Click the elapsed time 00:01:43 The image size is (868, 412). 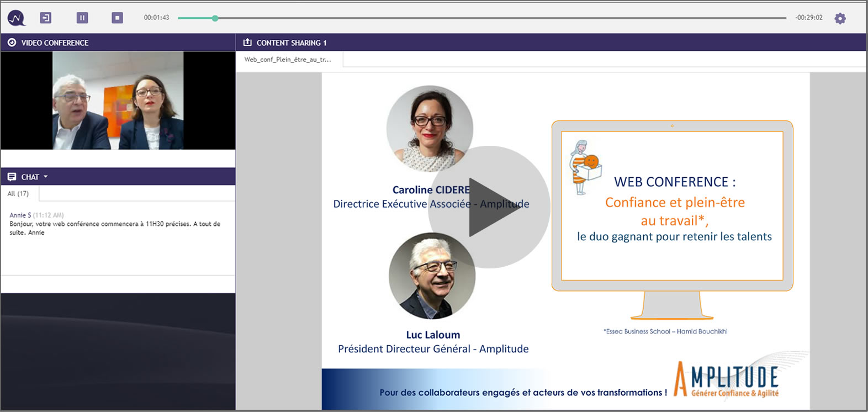(x=156, y=18)
